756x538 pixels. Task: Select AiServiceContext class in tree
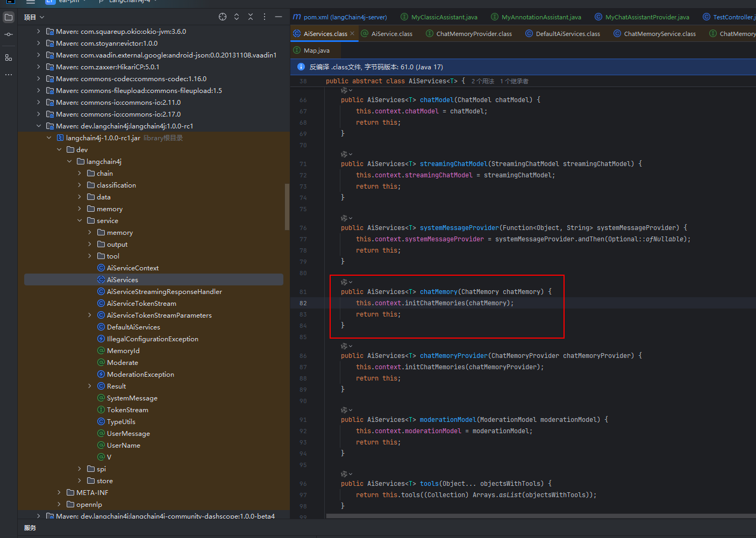(132, 268)
